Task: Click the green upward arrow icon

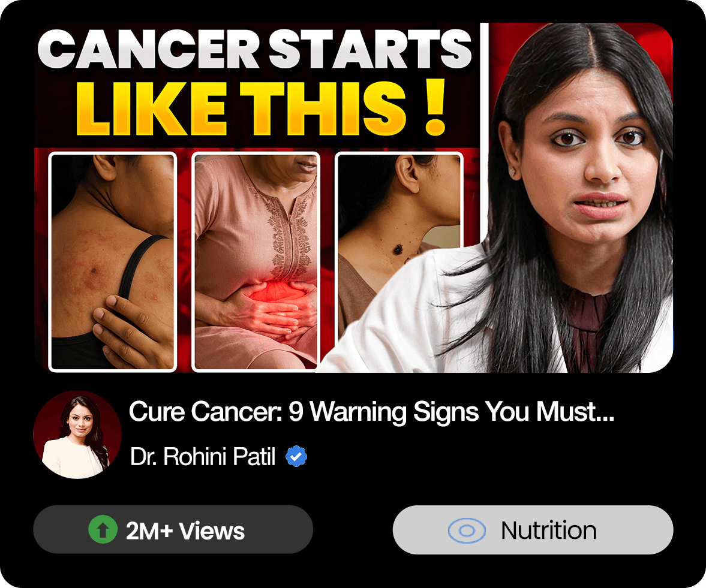Action: tap(103, 529)
